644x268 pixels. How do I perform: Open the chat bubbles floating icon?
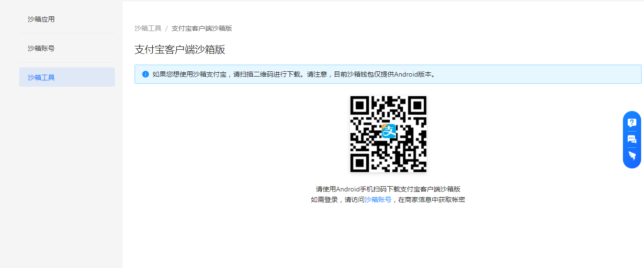coord(632,139)
